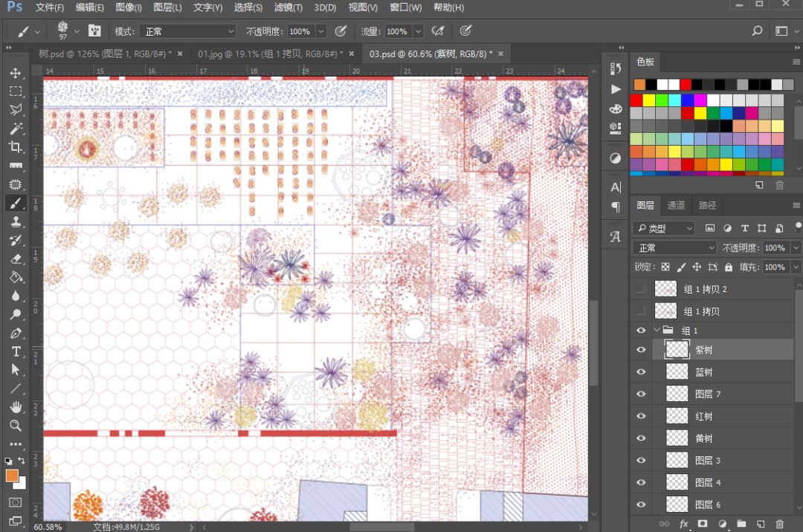Open the Character panel icon
803x532 pixels.
coord(616,187)
